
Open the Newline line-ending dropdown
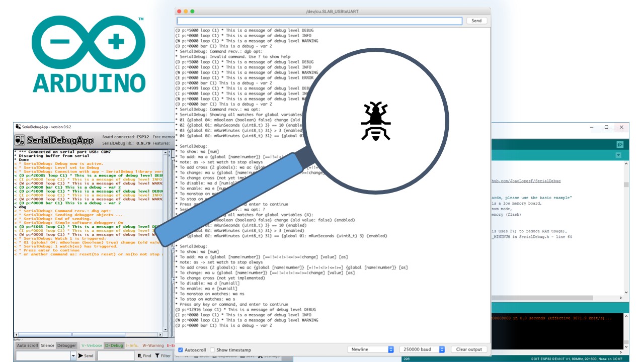point(370,349)
